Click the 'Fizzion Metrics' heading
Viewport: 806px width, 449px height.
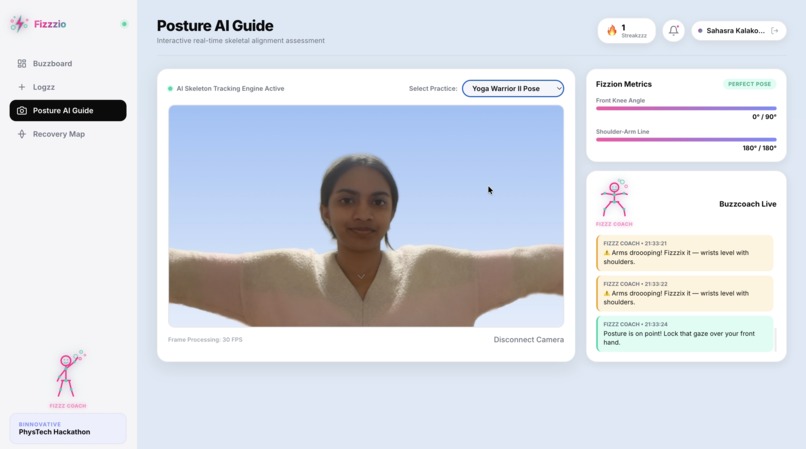624,84
